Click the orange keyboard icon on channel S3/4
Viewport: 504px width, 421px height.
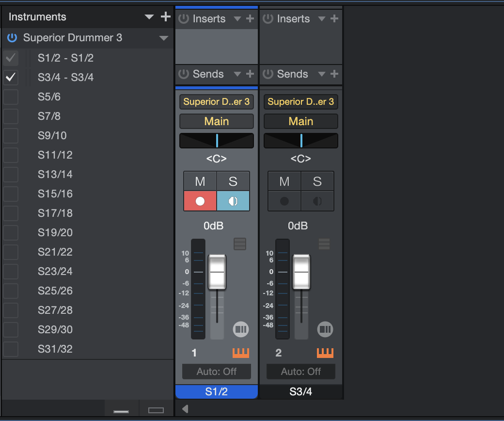pyautogui.click(x=325, y=353)
